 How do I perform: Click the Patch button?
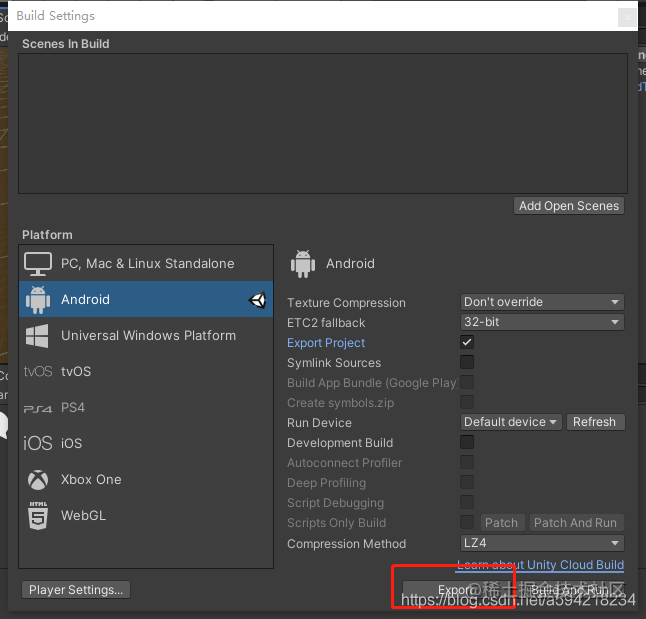tap(502, 523)
